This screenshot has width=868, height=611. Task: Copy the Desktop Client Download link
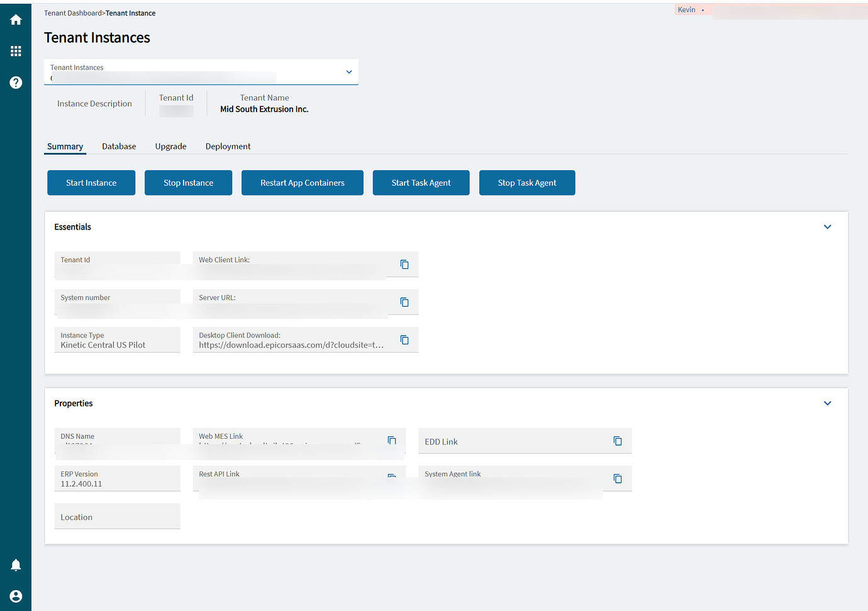403,339
